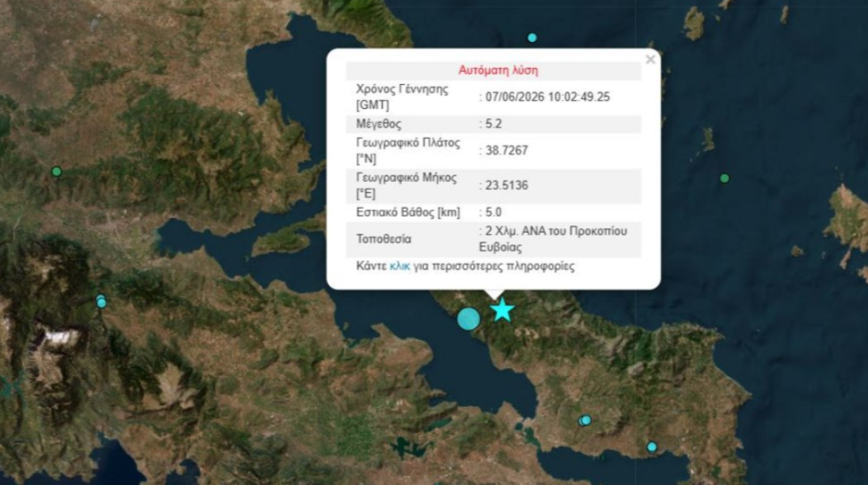Select origin time value 07/06/2026 10:02:49.25
This screenshot has height=485, width=868.
point(547,97)
